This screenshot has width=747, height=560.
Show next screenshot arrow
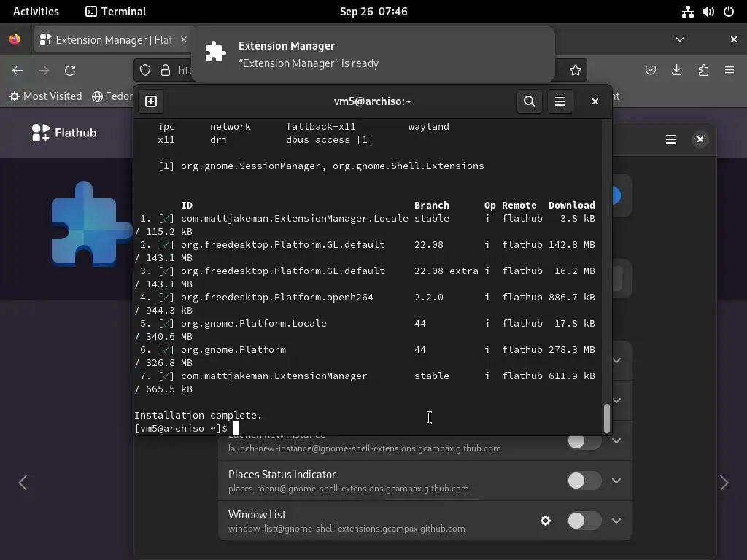(x=724, y=483)
